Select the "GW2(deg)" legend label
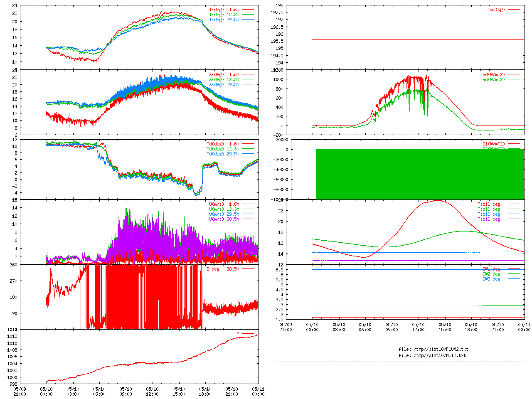This screenshot has height=399, width=532. [493, 274]
